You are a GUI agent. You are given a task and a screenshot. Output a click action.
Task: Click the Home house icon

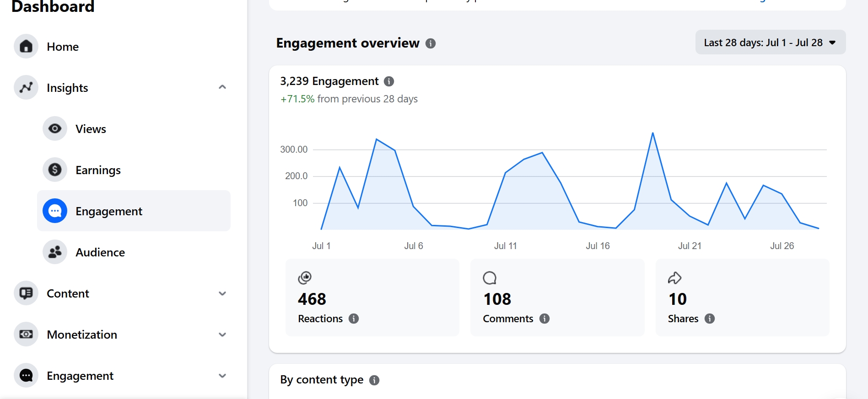[x=26, y=46]
